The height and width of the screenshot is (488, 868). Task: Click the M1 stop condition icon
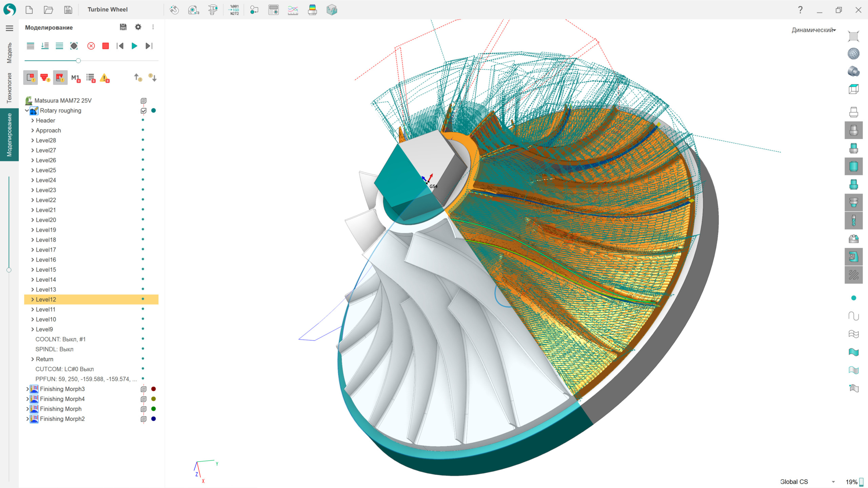point(76,78)
